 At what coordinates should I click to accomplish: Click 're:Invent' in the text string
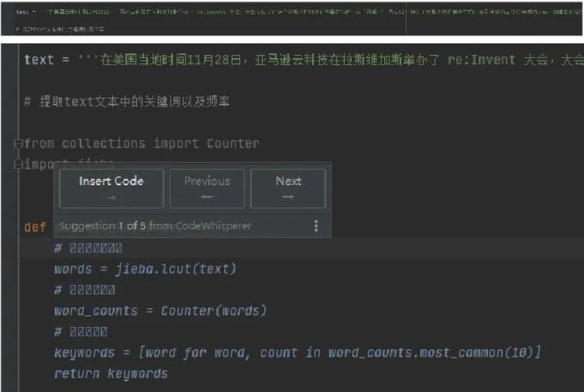(x=481, y=60)
